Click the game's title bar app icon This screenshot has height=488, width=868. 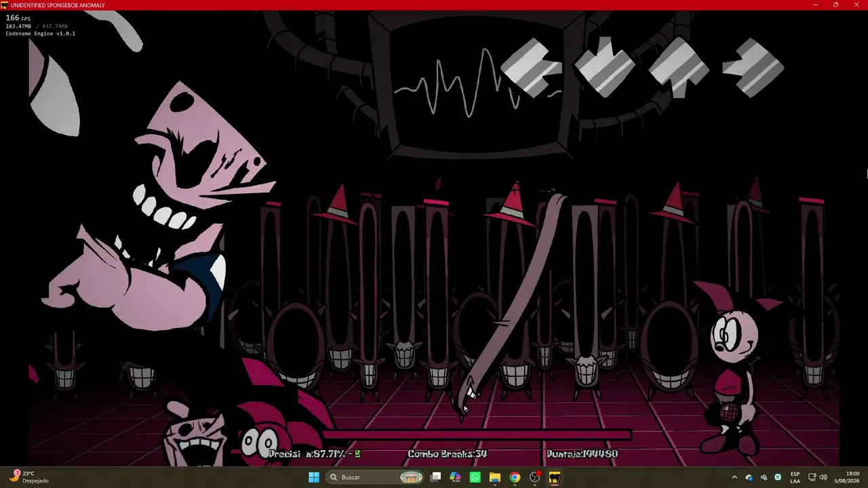[x=5, y=5]
